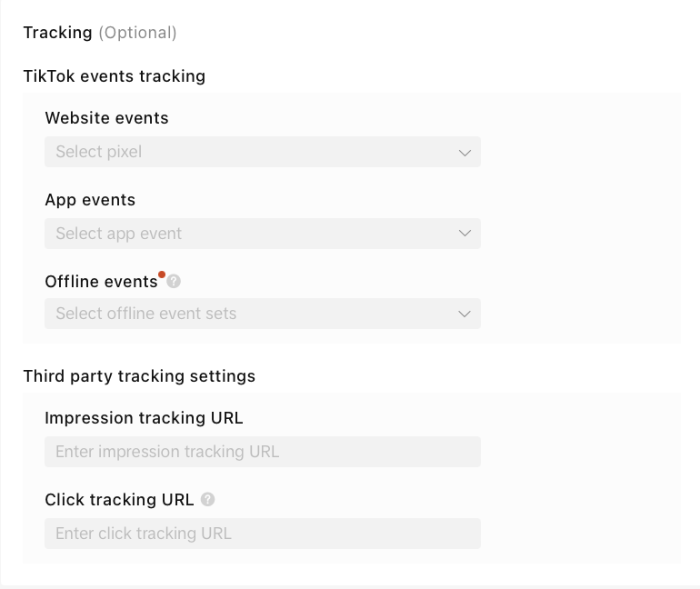The width and height of the screenshot is (700, 589).
Task: Click the (Optional) text next to Tracking
Action: click(137, 33)
